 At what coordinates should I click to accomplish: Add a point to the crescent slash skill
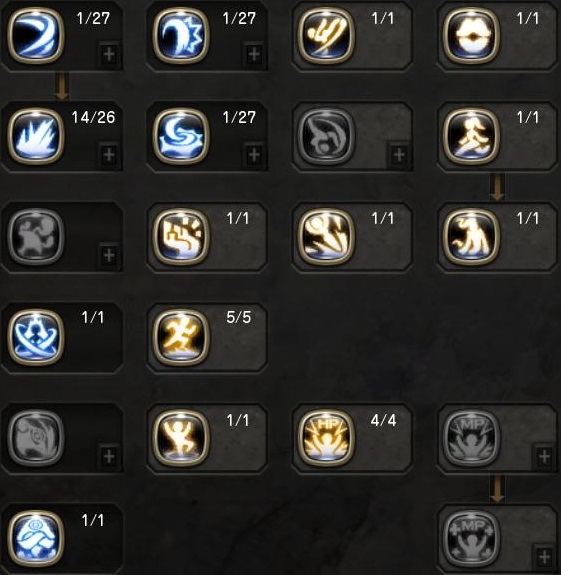click(x=109, y=54)
